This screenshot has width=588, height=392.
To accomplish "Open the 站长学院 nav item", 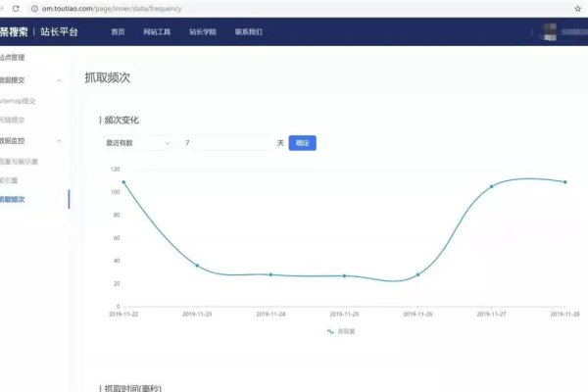I will [x=203, y=32].
